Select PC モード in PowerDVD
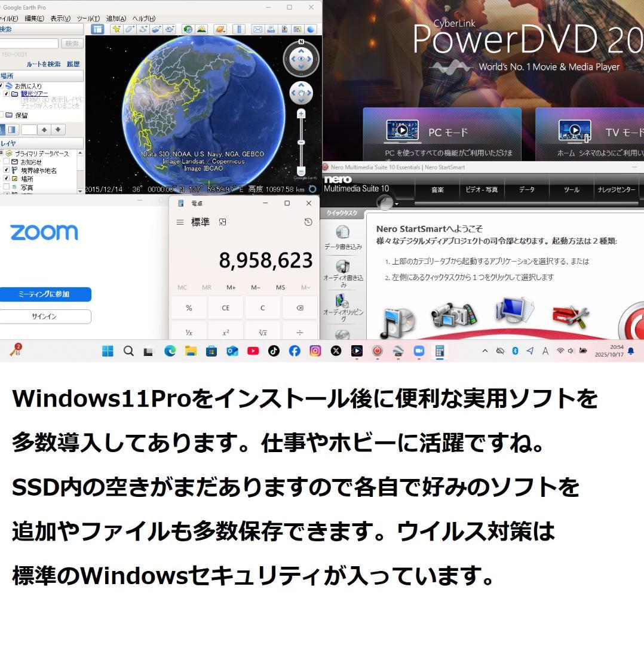 click(x=442, y=134)
